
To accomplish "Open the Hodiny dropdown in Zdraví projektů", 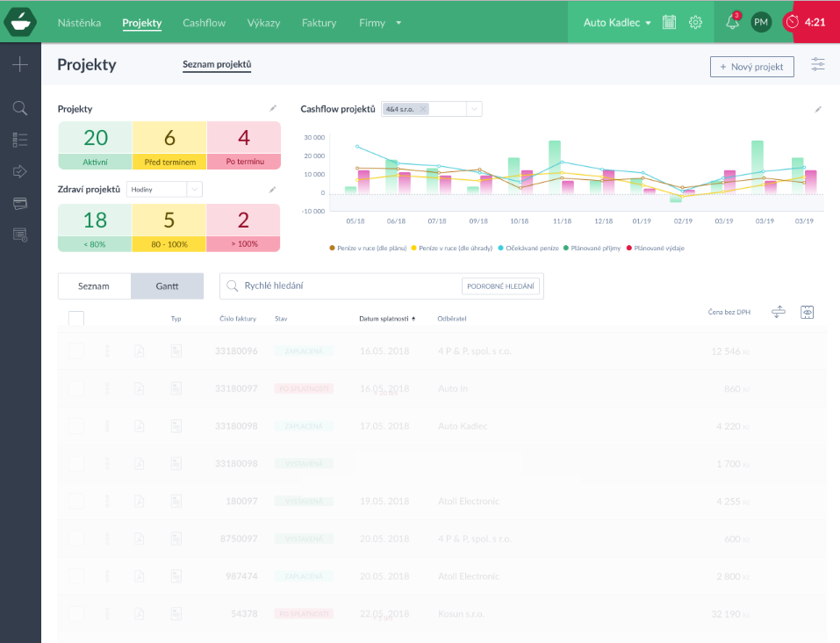I will pos(192,189).
